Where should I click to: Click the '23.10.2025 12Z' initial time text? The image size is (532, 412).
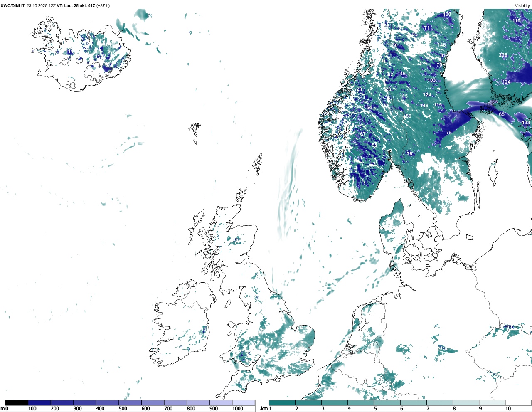click(41, 6)
